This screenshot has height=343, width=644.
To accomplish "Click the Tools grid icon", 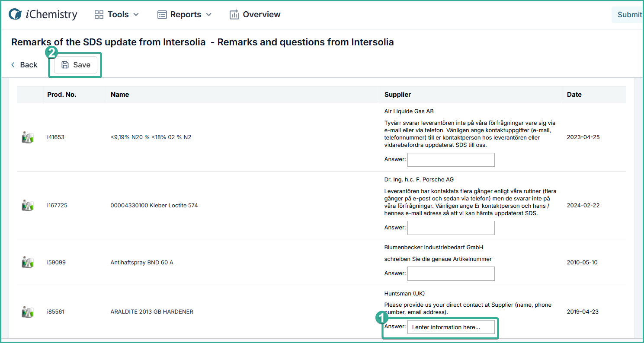I will tap(99, 15).
